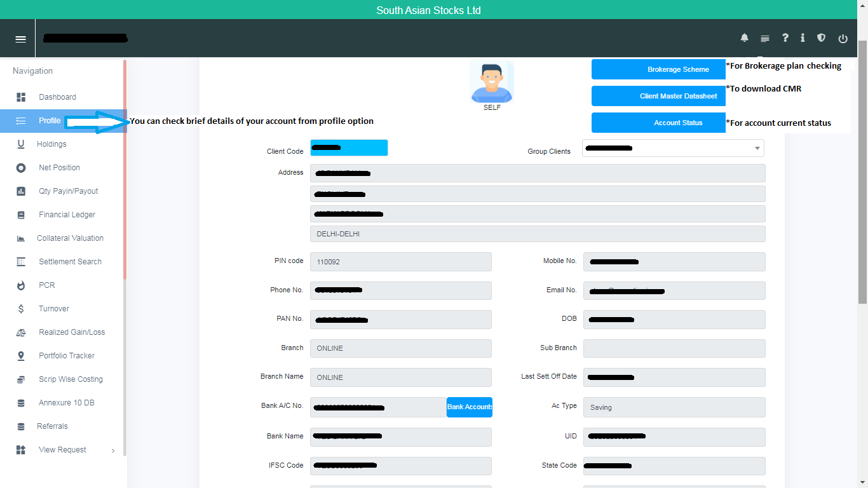The height and width of the screenshot is (488, 868).
Task: Click the Brokerage Scheme button
Action: [x=658, y=69]
